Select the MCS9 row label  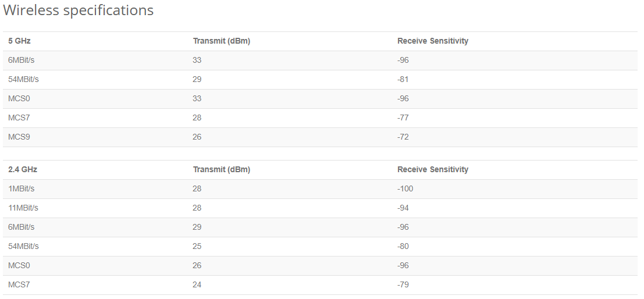tap(19, 137)
